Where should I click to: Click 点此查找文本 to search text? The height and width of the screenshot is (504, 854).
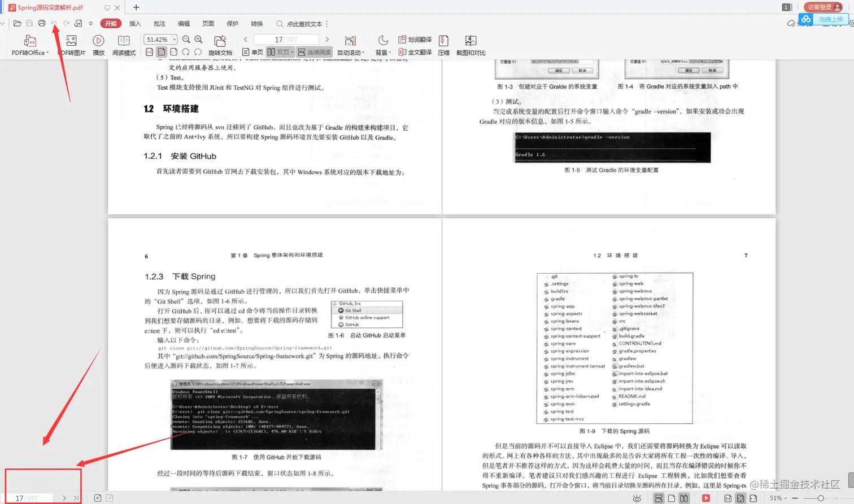[x=306, y=23]
